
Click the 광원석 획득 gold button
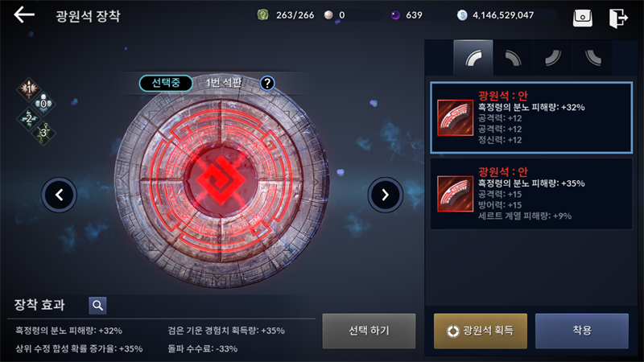pos(481,331)
